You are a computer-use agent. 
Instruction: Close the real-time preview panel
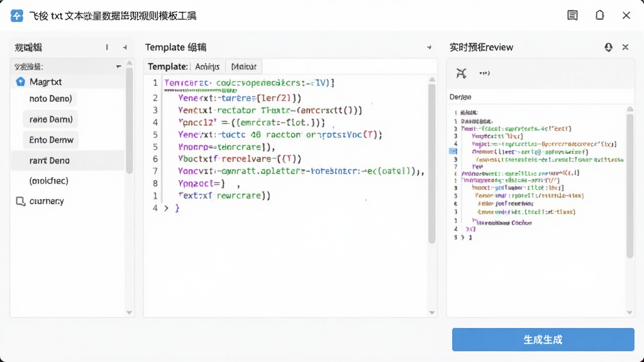pos(625,47)
